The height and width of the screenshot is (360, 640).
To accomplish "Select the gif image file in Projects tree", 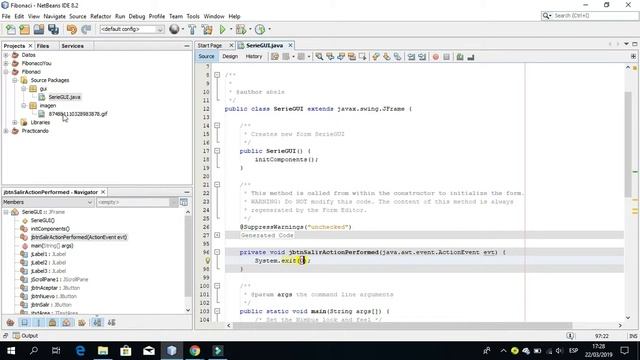I will pyautogui.click(x=78, y=114).
